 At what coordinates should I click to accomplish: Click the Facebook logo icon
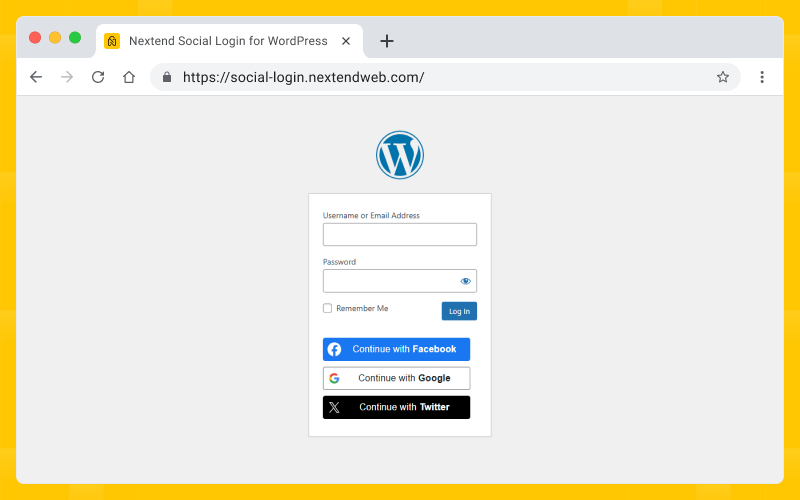[x=334, y=349]
